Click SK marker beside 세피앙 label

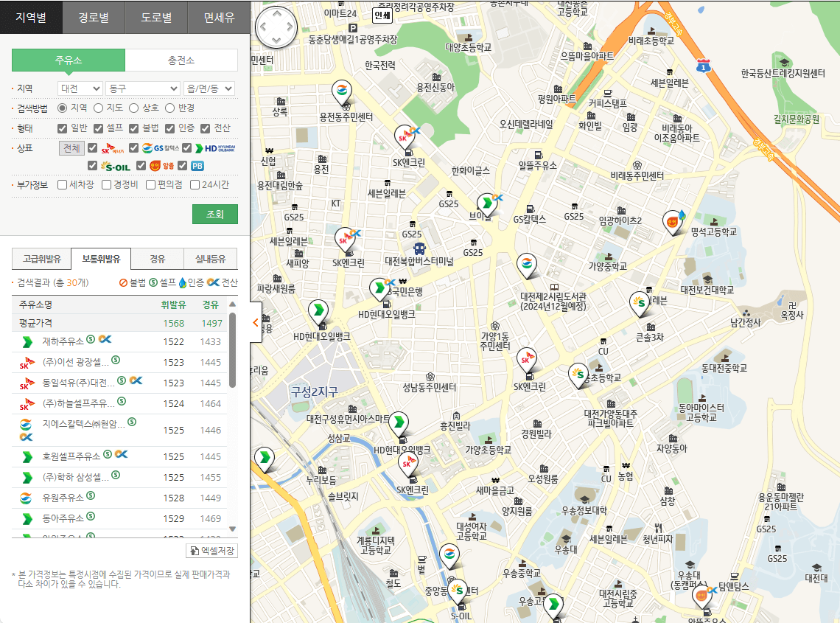[344, 240]
